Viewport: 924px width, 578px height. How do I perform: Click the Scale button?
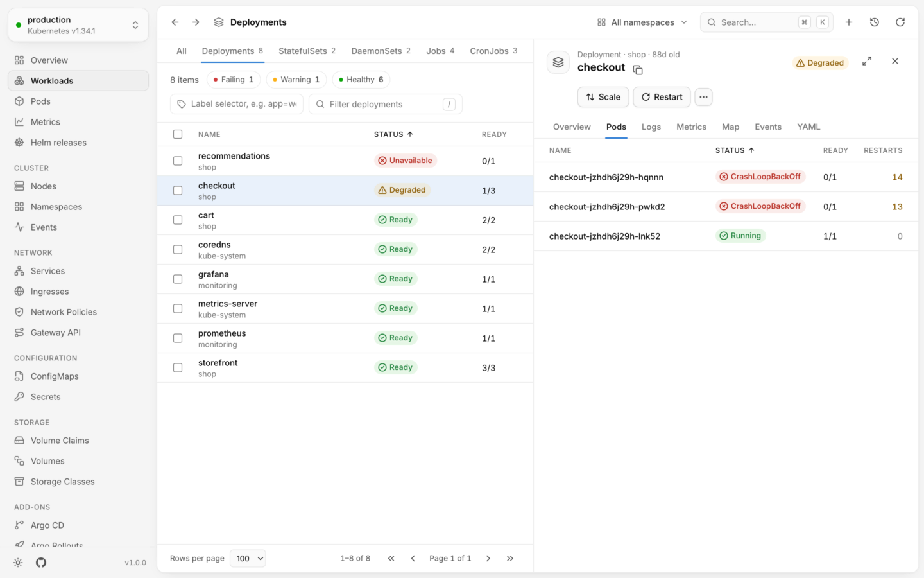[603, 97]
